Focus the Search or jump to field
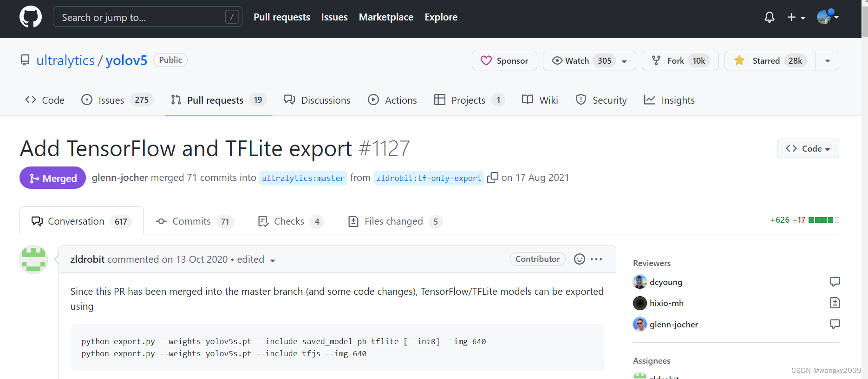Screen dimensions: 868x379 (148, 17)
